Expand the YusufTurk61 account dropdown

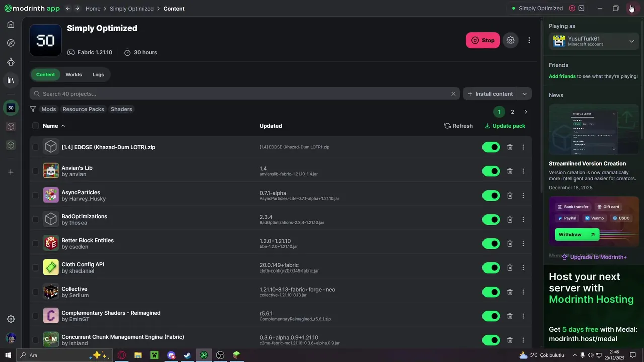pos(632,41)
